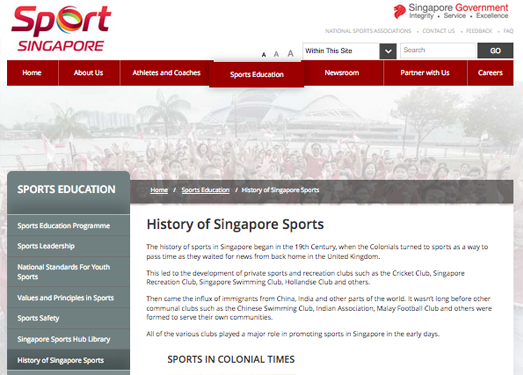Open Sports Leadership in sidebar
Image resolution: width=523 pixels, height=375 pixels.
click(x=68, y=246)
